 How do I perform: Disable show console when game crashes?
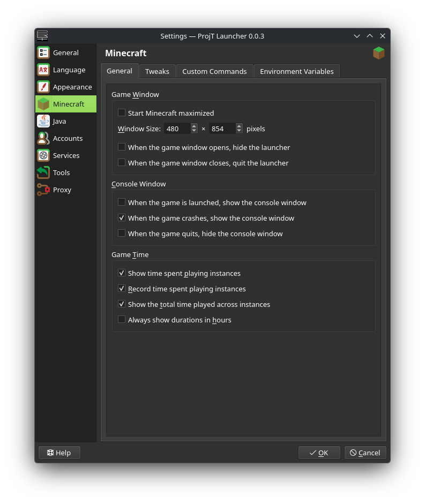click(x=121, y=218)
